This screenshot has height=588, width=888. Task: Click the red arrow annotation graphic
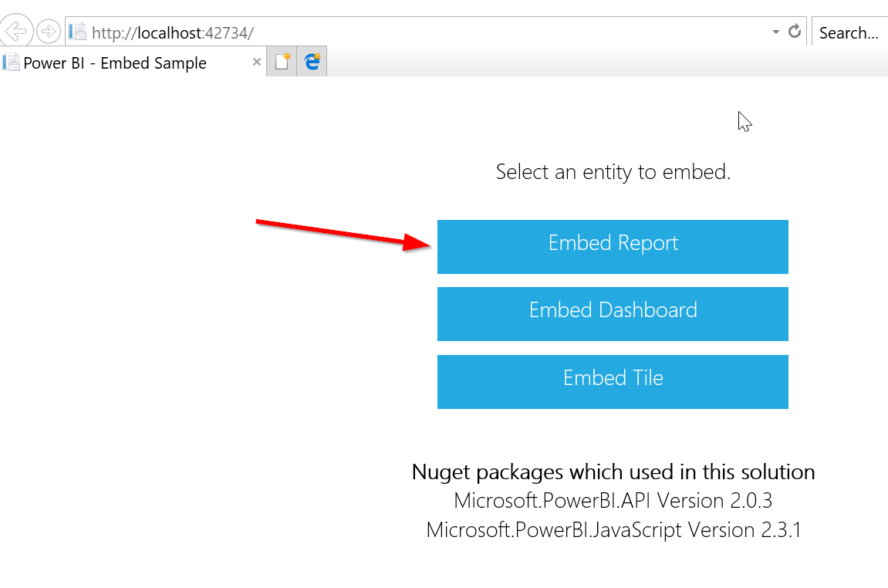pos(343,235)
